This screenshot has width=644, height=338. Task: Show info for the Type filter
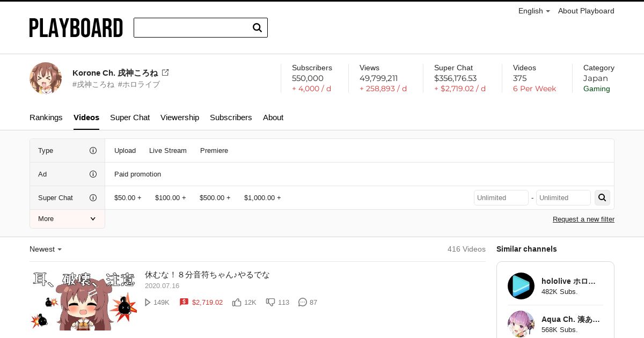[93, 151]
